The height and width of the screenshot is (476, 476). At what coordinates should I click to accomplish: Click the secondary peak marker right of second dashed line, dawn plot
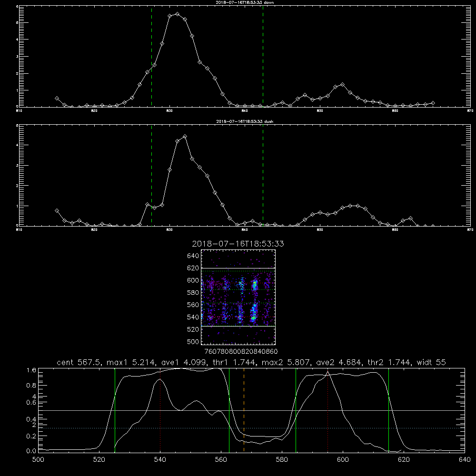pos(342,84)
